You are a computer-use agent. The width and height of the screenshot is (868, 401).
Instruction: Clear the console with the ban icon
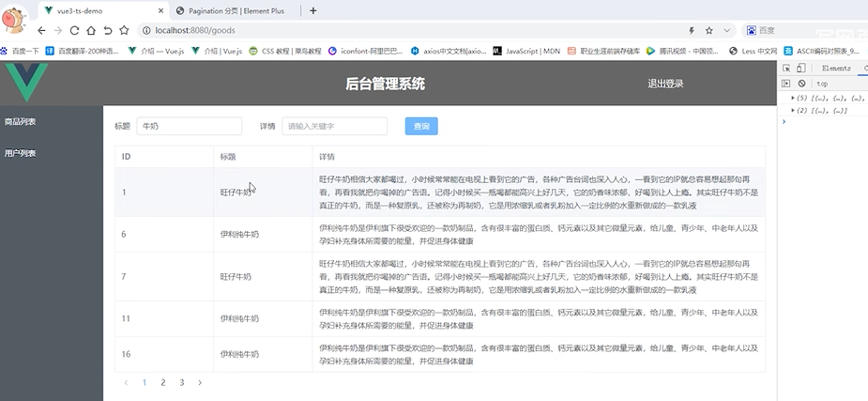point(801,84)
